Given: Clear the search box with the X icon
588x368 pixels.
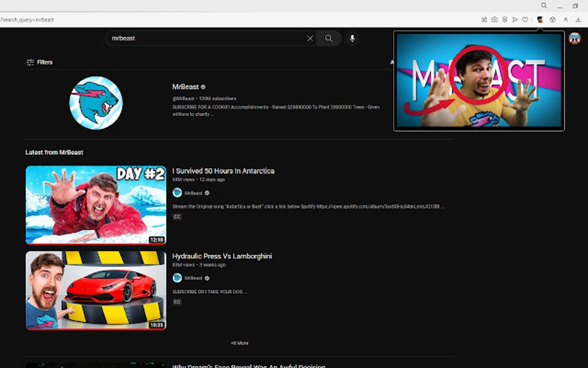Looking at the screenshot, I should (310, 38).
